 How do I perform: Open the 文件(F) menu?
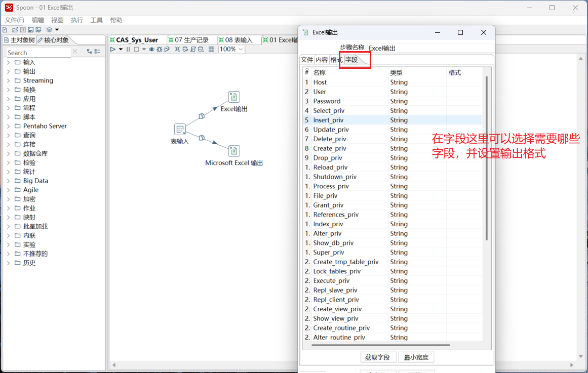pos(14,20)
